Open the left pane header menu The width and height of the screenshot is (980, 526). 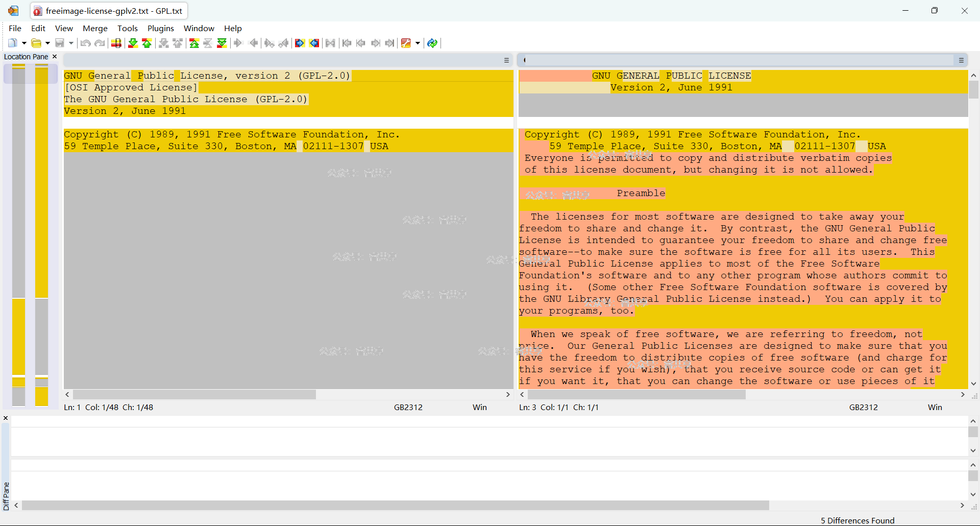[x=506, y=60]
